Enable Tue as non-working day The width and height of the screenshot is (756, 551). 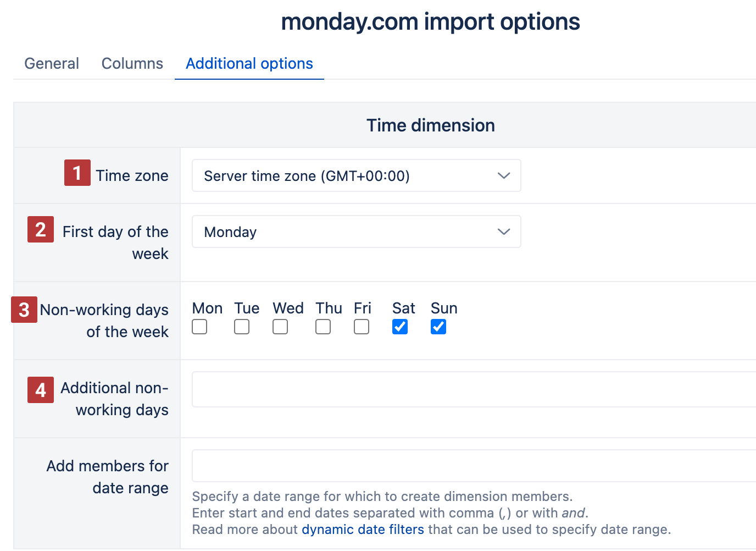[242, 327]
